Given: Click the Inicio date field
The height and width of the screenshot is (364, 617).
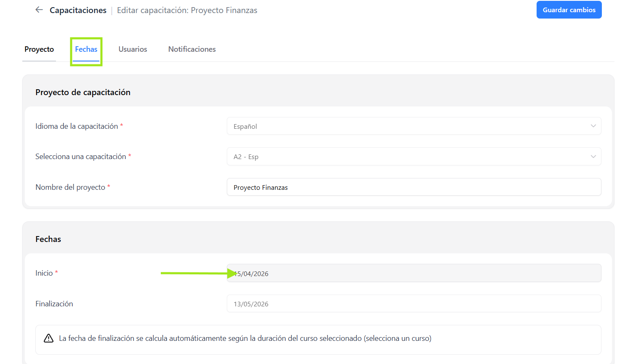Looking at the screenshot, I should [x=414, y=273].
